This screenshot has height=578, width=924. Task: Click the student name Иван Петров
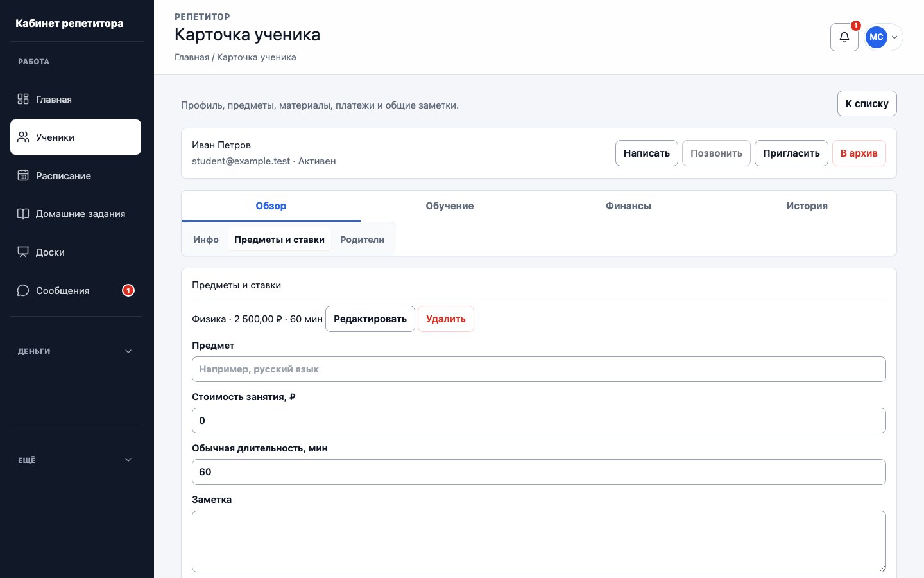(x=221, y=145)
